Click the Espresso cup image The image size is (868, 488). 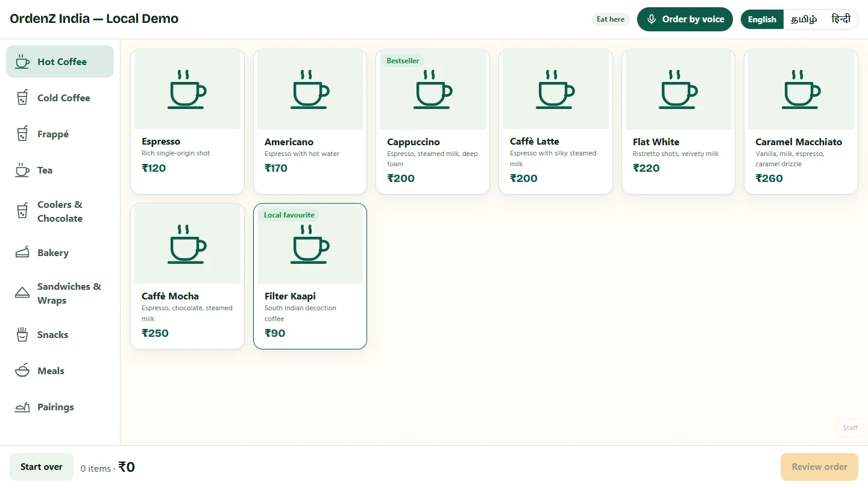187,89
